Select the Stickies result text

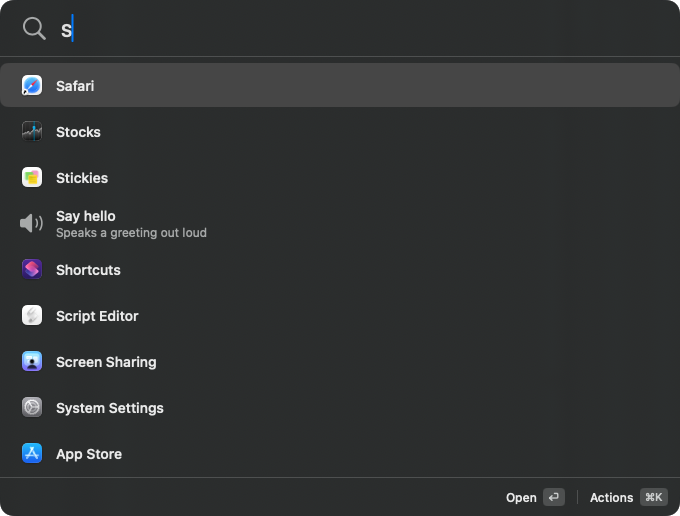(82, 178)
